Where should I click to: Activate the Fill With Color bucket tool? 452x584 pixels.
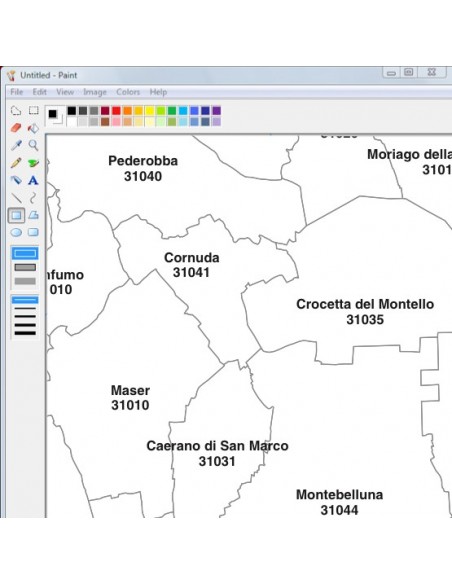point(34,128)
